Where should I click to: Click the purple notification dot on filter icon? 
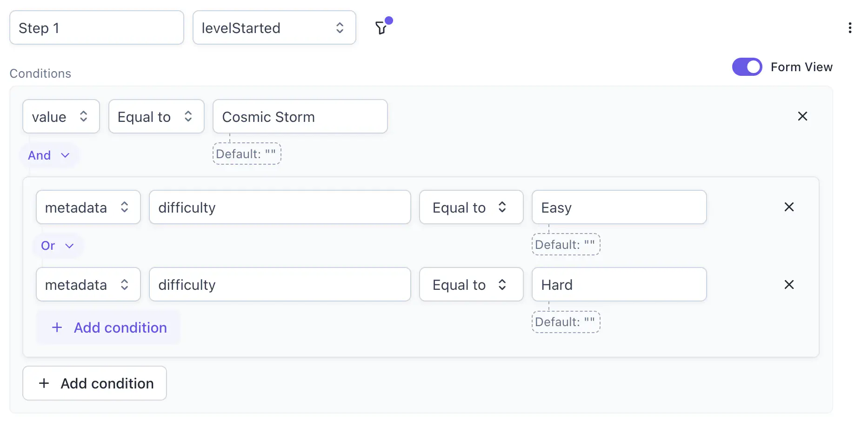point(389,20)
